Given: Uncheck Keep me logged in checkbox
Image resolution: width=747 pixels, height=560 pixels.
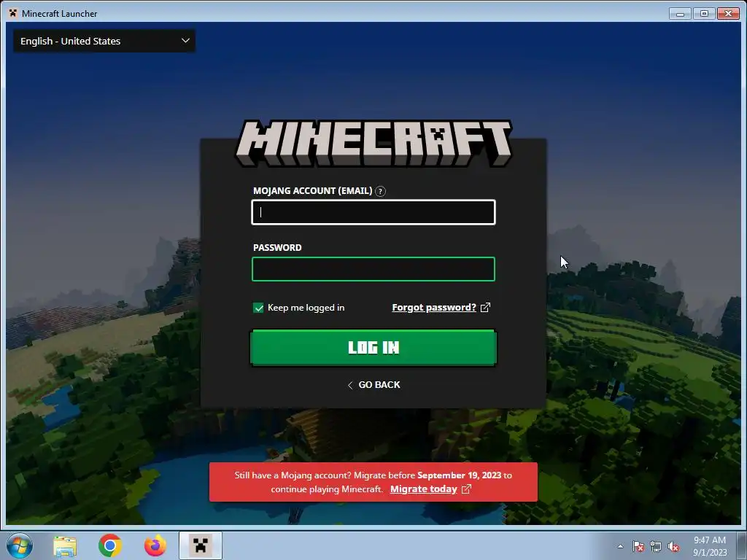Looking at the screenshot, I should [x=258, y=308].
